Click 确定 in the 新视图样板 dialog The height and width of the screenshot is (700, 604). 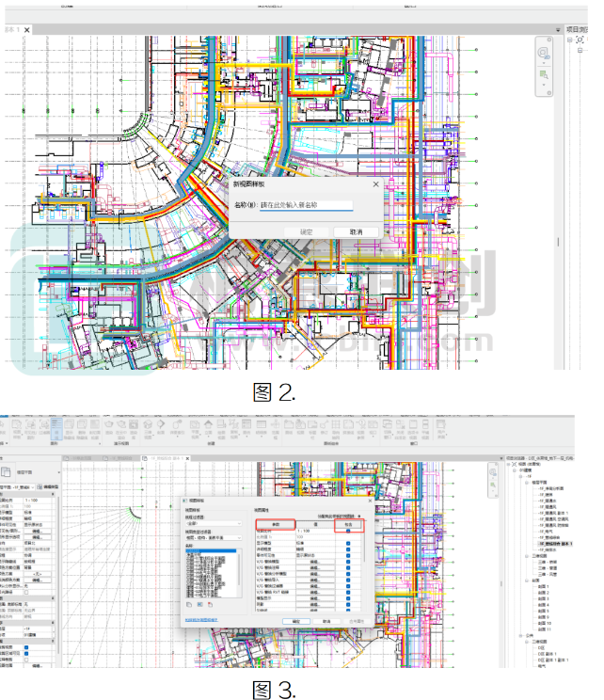coord(307,232)
